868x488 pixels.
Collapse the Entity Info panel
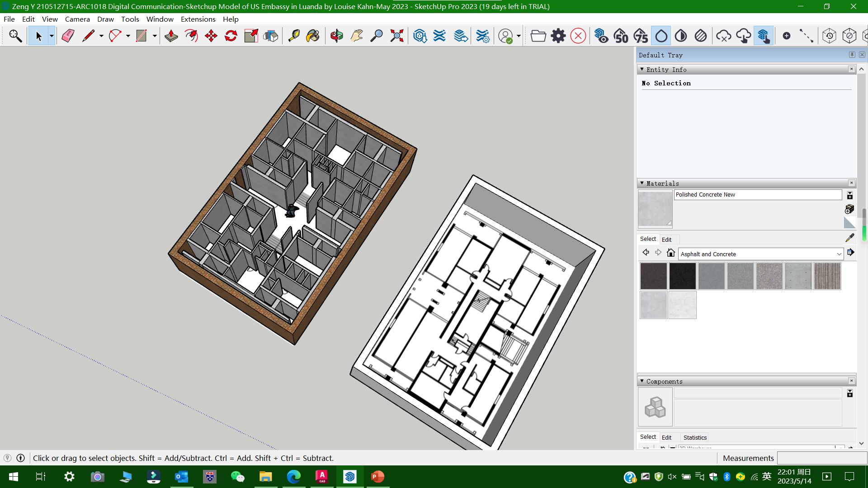point(642,69)
